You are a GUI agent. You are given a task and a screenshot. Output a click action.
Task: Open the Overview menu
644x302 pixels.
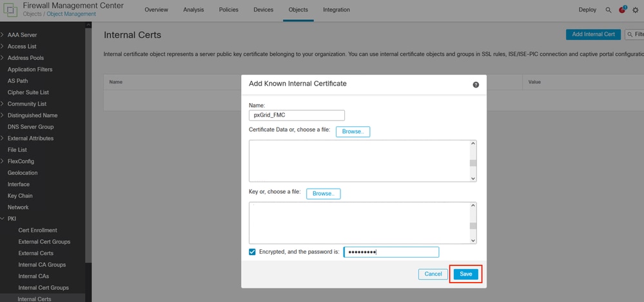[156, 10]
